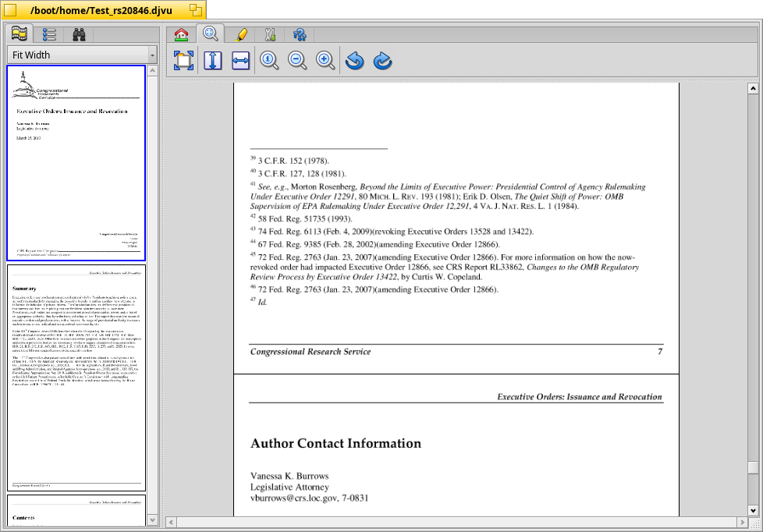763x532 pixels.
Task: Click the page header Executive Orders: Issuance and Revocation
Action: (x=580, y=397)
